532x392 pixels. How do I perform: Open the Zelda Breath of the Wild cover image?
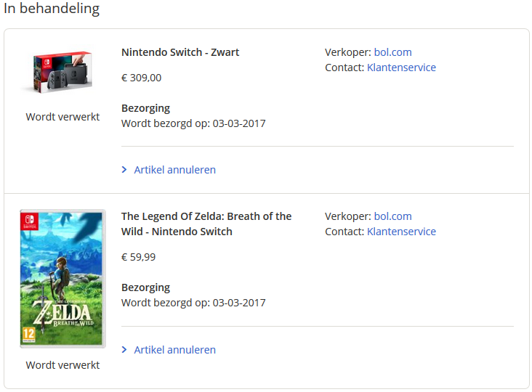tap(63, 279)
